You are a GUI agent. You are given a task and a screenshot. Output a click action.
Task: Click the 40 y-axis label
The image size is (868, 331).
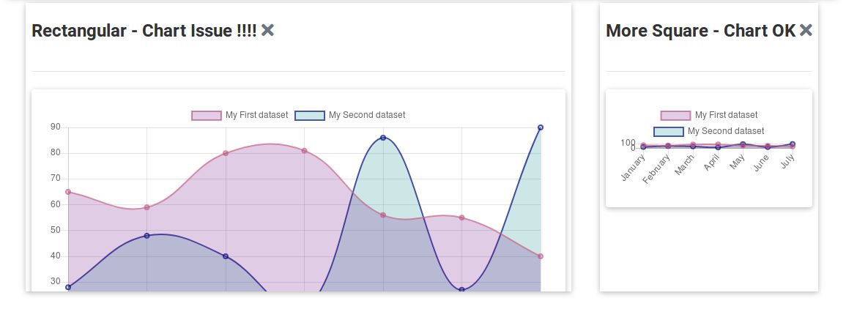[56, 256]
